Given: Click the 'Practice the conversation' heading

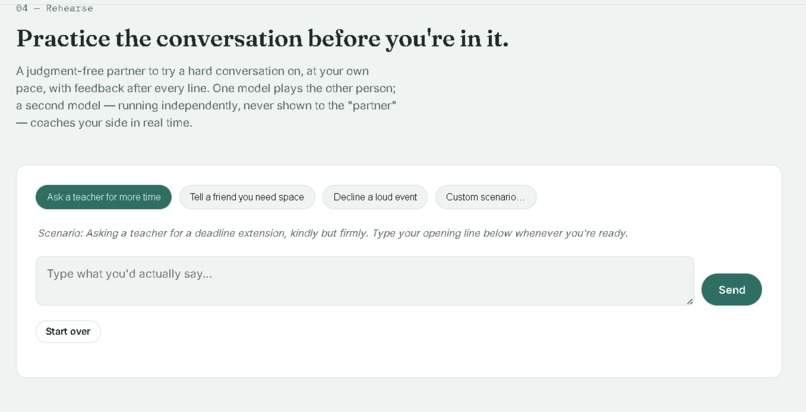Looking at the screenshot, I should [262, 39].
